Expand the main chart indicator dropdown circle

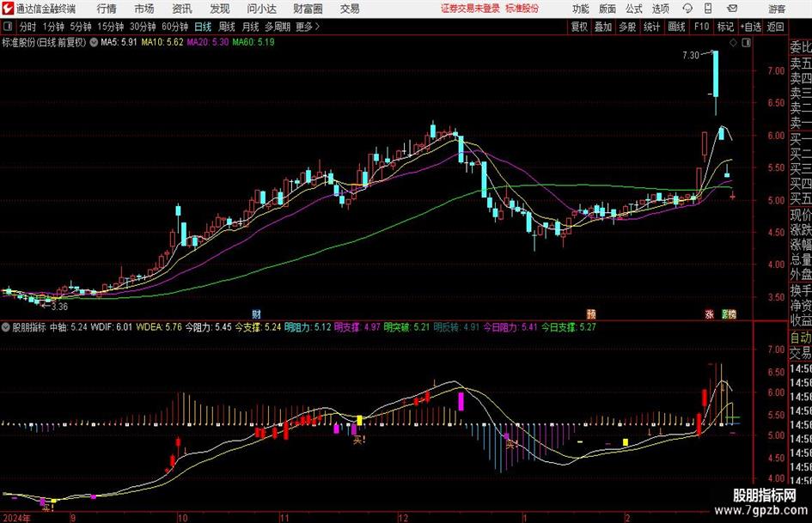[x=94, y=42]
